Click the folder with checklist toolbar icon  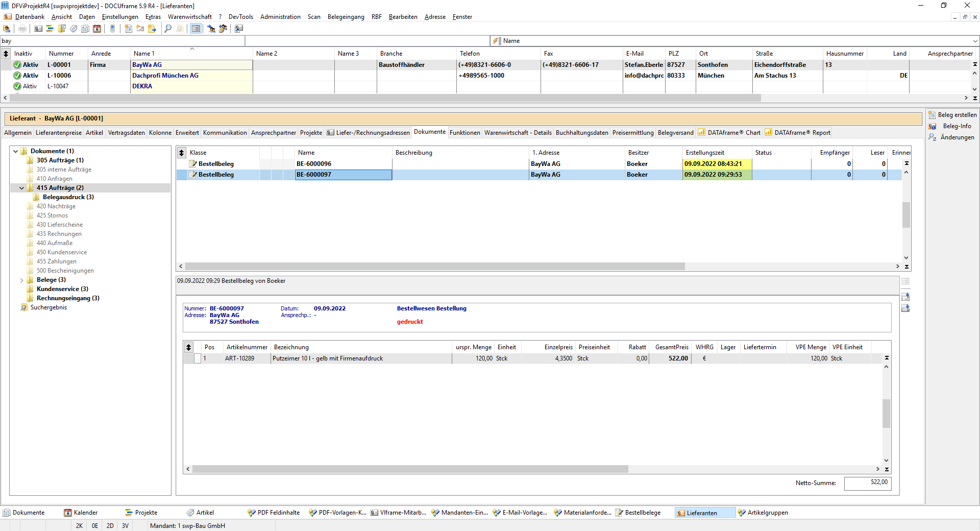(62, 29)
